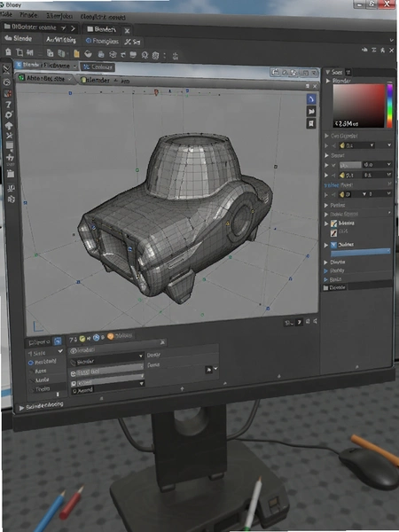
Task: Select the upward arrow tool in the left sidebar
Action: 9,126
